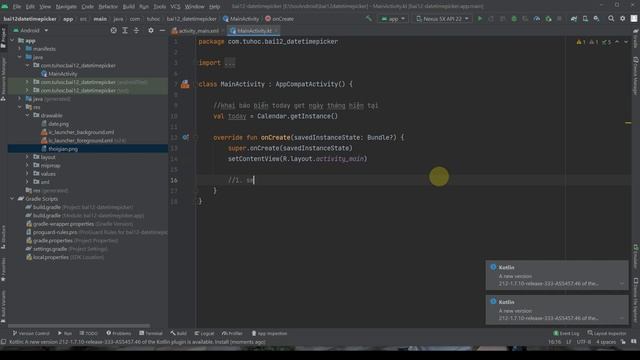Open the Nexus 5X API 22 device dropdown
This screenshot has height=360, width=640.
coord(442,19)
